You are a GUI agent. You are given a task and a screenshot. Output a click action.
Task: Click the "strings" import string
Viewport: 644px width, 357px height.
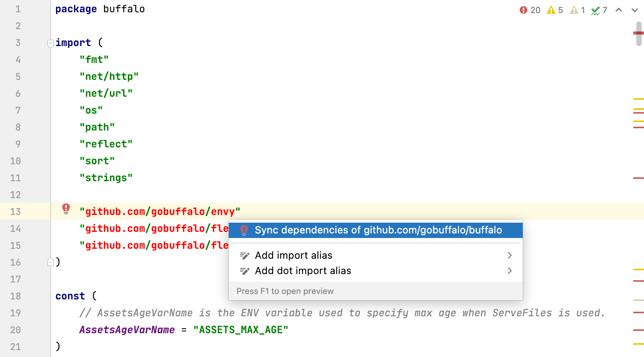[x=106, y=178]
